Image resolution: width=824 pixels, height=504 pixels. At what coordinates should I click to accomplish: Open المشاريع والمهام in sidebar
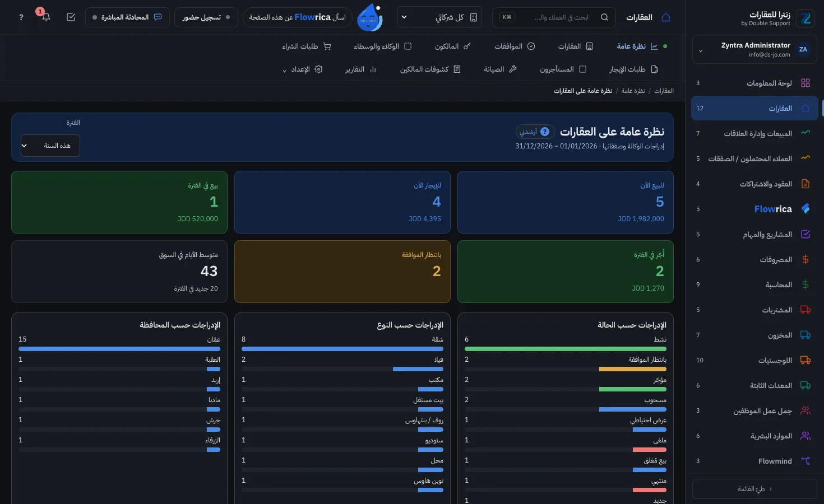tap(754, 234)
